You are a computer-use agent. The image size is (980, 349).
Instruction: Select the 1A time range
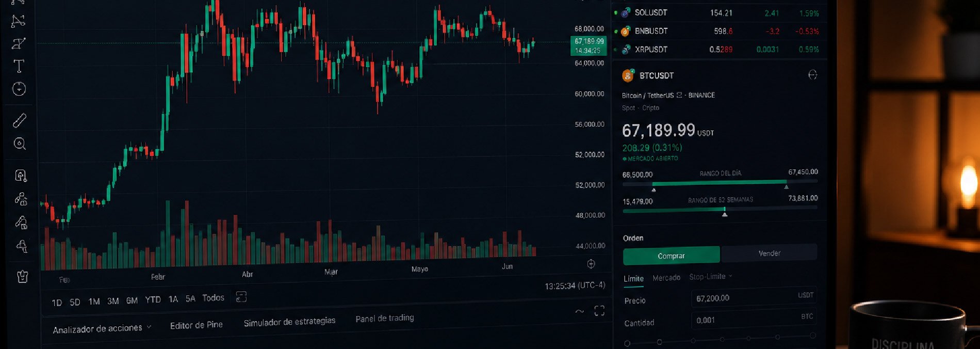[x=173, y=299]
